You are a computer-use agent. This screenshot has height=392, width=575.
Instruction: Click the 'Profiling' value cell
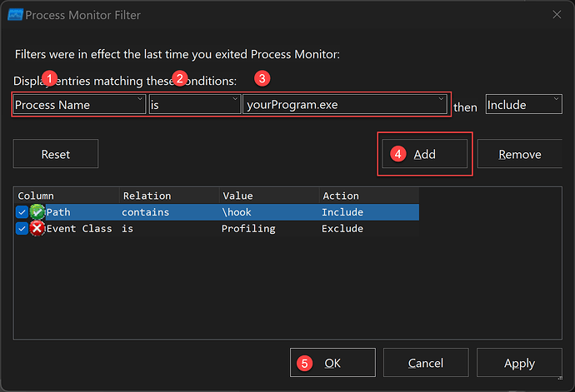pos(248,229)
